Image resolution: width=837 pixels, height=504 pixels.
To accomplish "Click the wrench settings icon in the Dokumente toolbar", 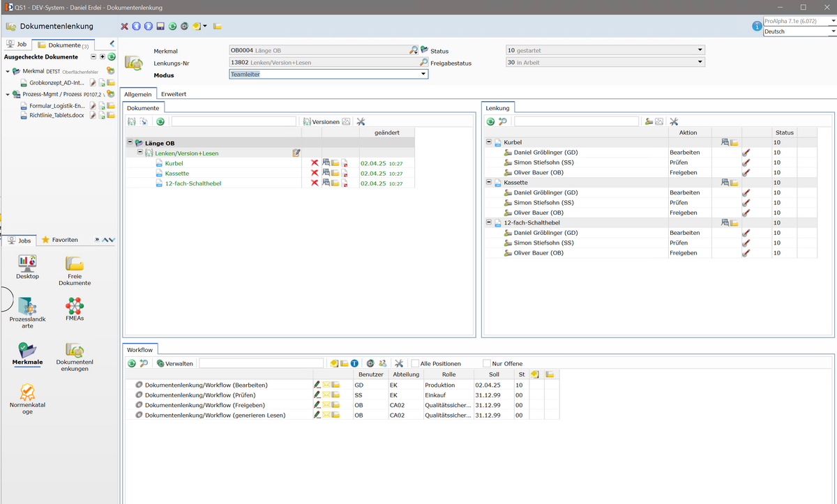I will 361,121.
